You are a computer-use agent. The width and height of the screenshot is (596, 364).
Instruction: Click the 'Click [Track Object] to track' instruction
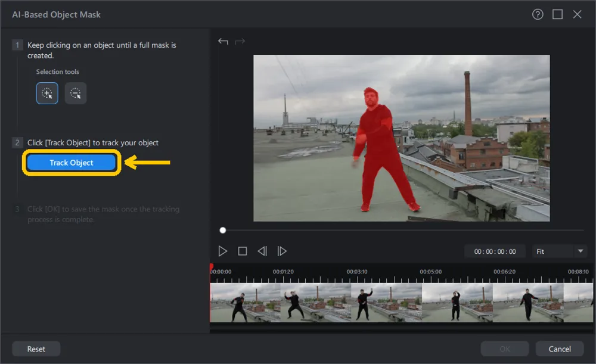click(x=93, y=143)
